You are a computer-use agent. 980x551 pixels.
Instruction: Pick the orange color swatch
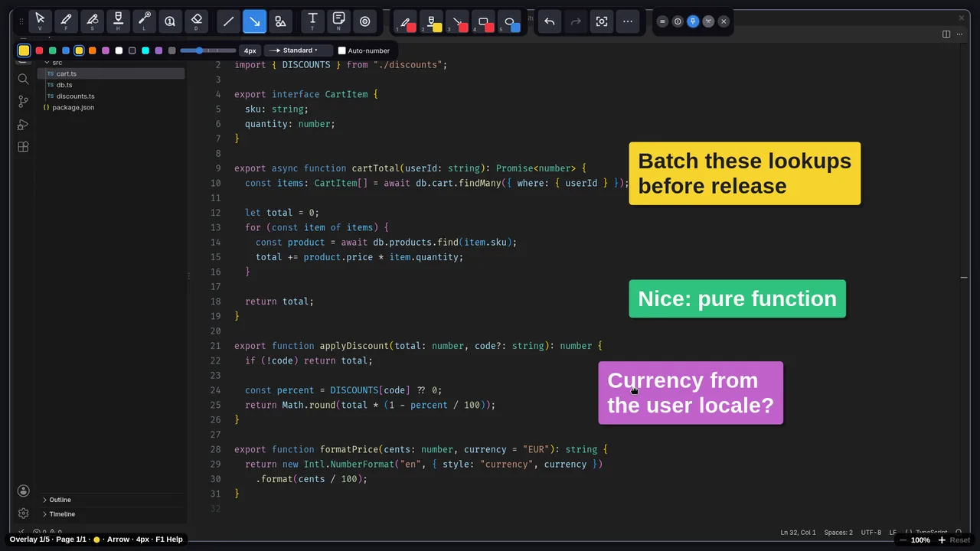coord(93,51)
